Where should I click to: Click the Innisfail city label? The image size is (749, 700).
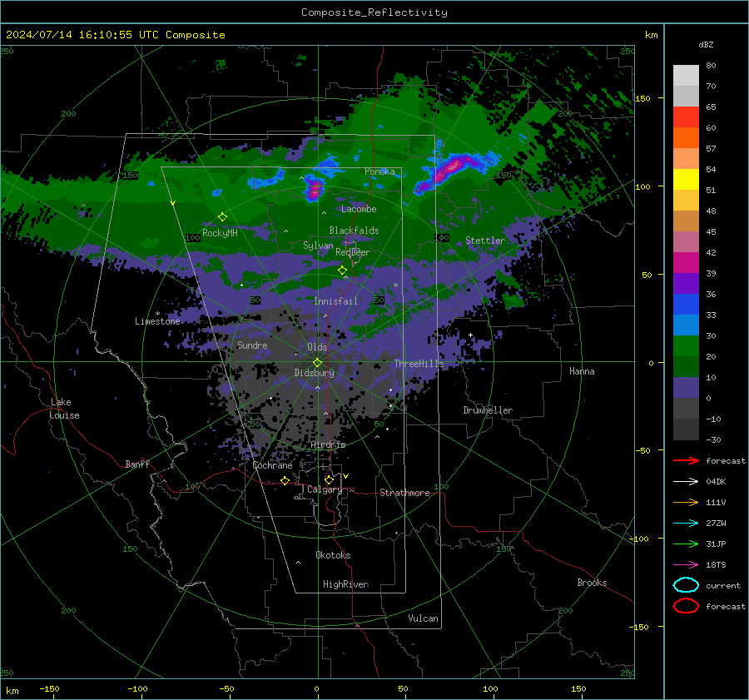[x=335, y=301]
